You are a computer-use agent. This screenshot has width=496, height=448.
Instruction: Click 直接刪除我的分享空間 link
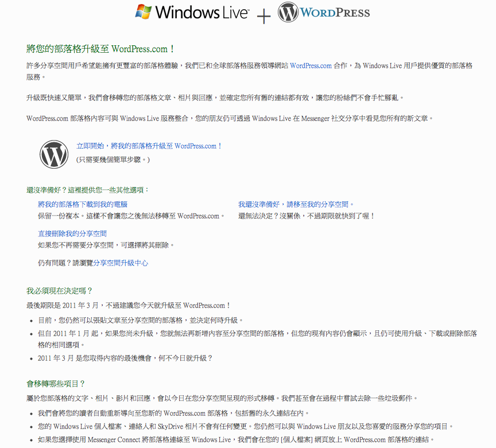72,233
